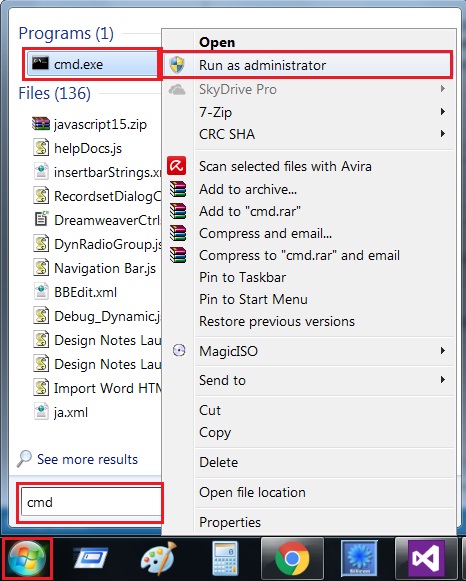Click the cmd search input box
466x581 pixels.
[91, 502]
